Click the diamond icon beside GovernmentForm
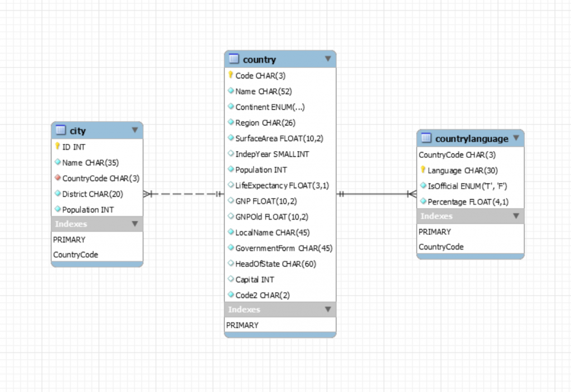The width and height of the screenshot is (571, 392). pos(230,248)
